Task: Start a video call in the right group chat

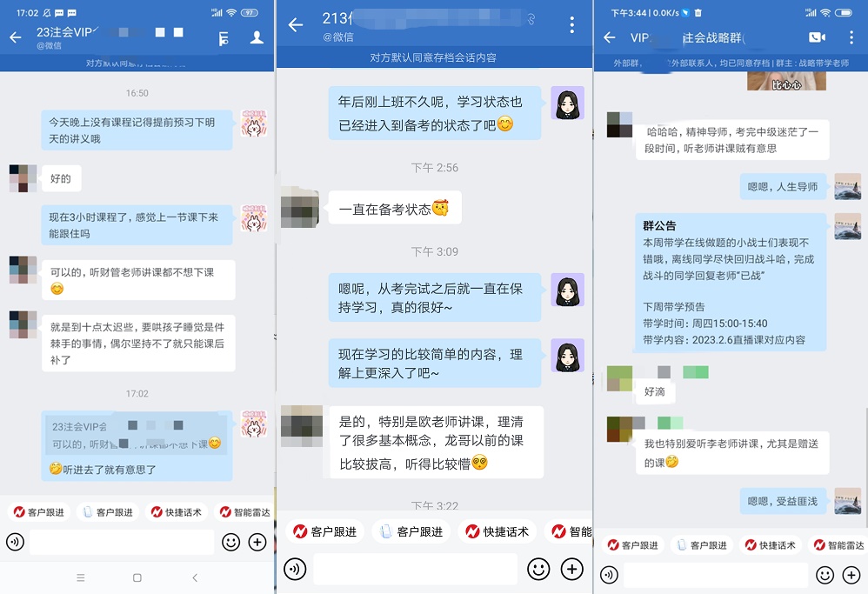Action: pyautogui.click(x=817, y=37)
